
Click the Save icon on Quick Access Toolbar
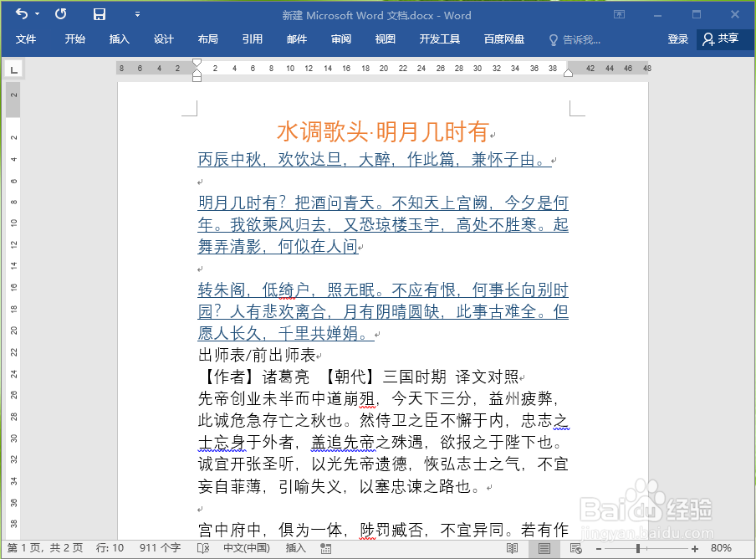99,13
